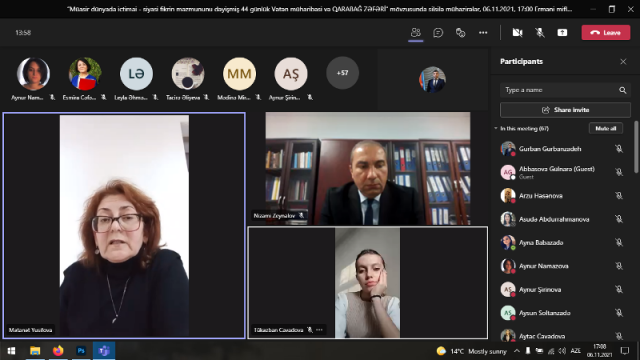Toggle the microphone unmute button

click(540, 33)
